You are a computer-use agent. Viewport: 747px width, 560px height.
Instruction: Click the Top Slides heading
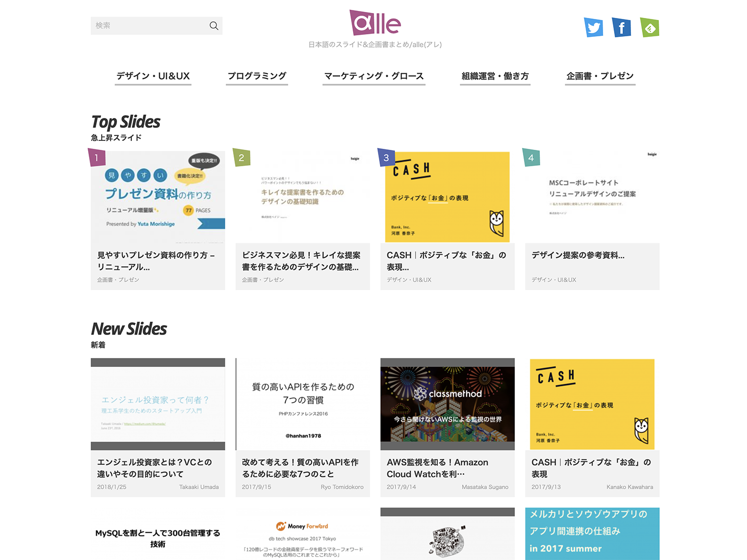click(x=125, y=122)
